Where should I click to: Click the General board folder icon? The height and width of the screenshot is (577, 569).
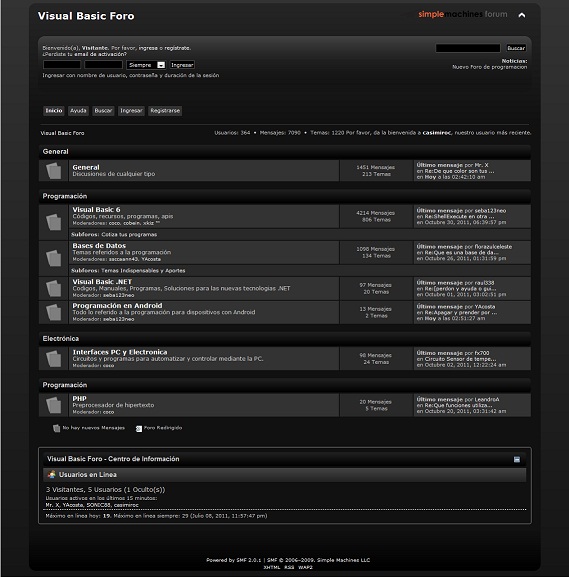pos(54,171)
